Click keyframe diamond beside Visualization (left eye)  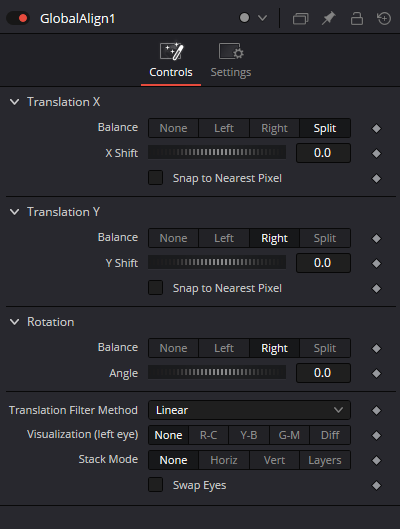[376, 435]
